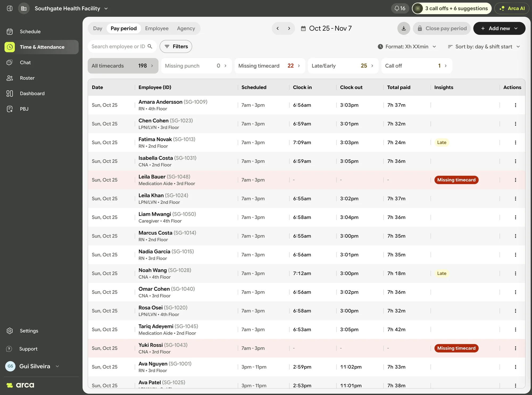Open Roster page
This screenshot has height=395, width=532.
[x=41, y=78]
